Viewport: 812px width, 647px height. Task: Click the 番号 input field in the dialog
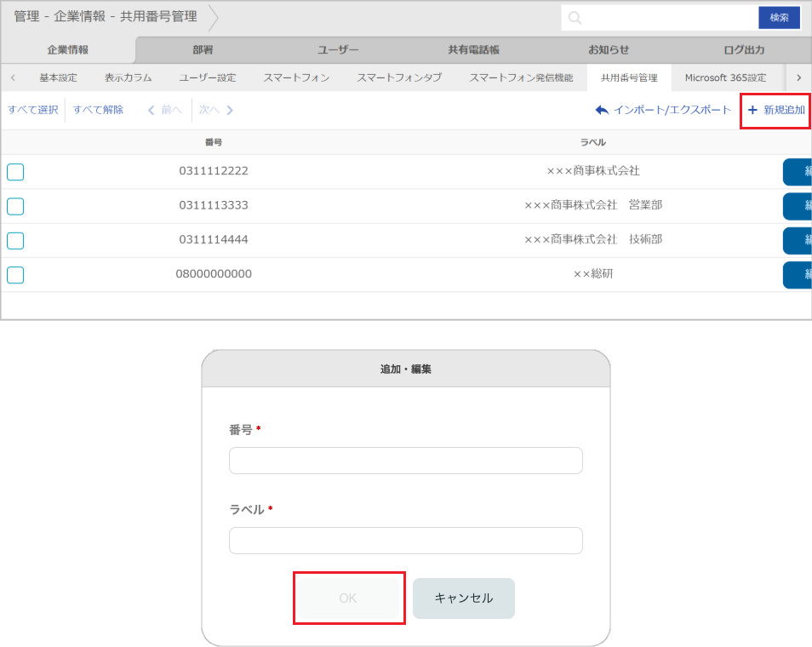[405, 460]
